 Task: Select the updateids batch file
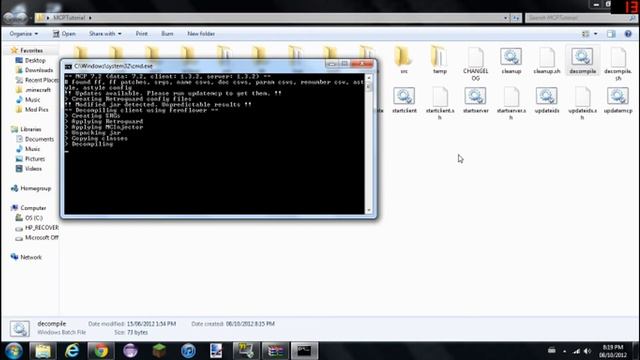(x=547, y=100)
